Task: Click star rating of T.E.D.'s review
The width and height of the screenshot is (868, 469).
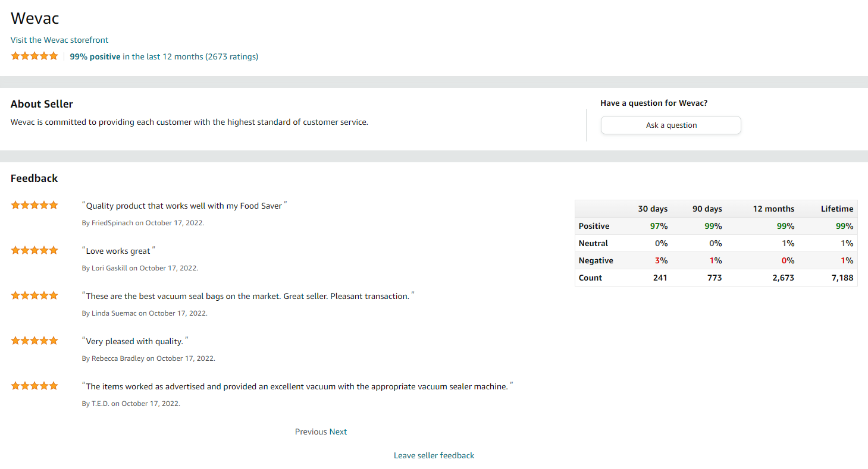Action: point(35,386)
